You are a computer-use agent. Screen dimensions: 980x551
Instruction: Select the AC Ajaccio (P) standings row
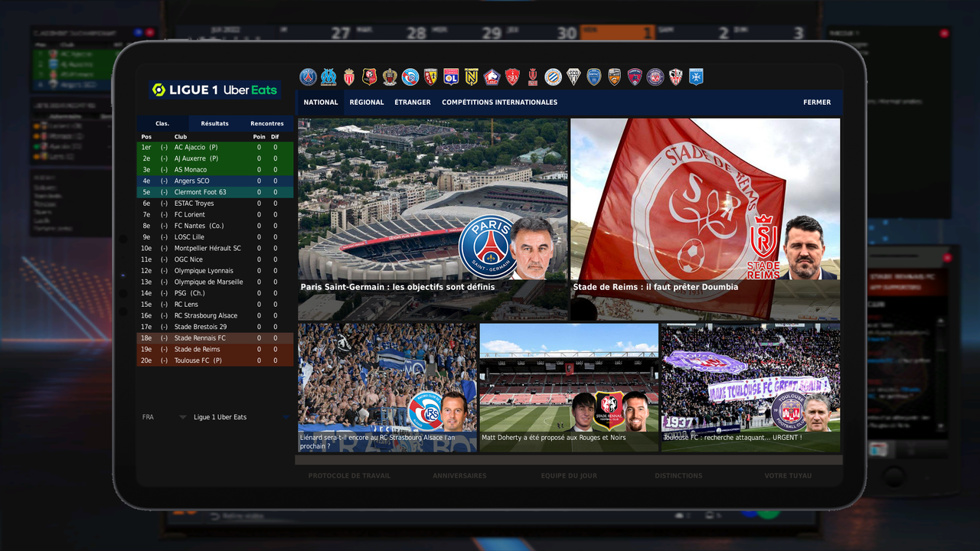215,147
